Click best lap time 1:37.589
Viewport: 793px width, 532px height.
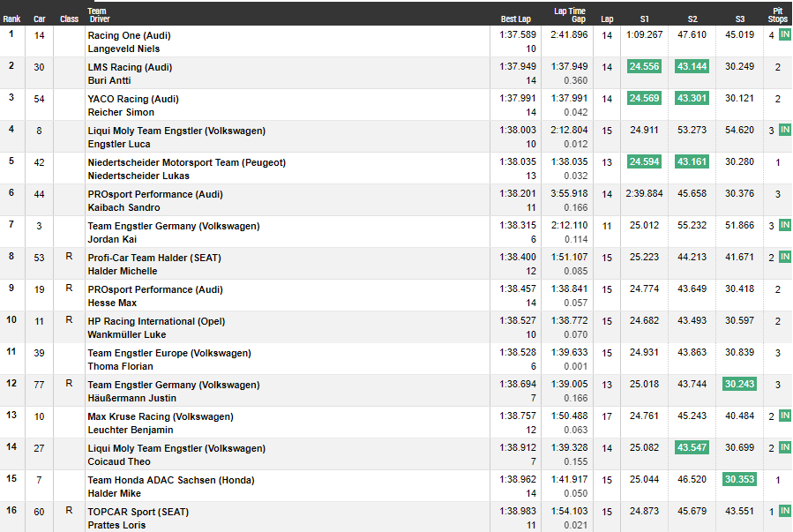click(x=518, y=35)
